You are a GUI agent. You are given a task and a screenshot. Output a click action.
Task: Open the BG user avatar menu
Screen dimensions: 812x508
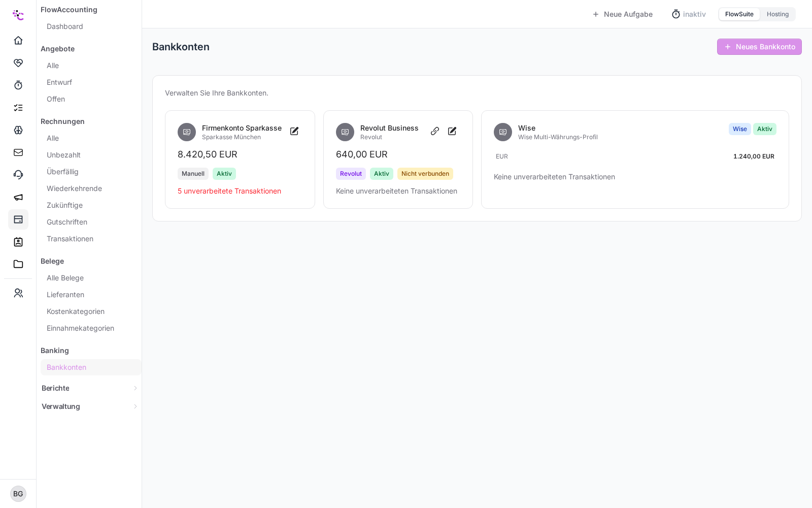[18, 494]
